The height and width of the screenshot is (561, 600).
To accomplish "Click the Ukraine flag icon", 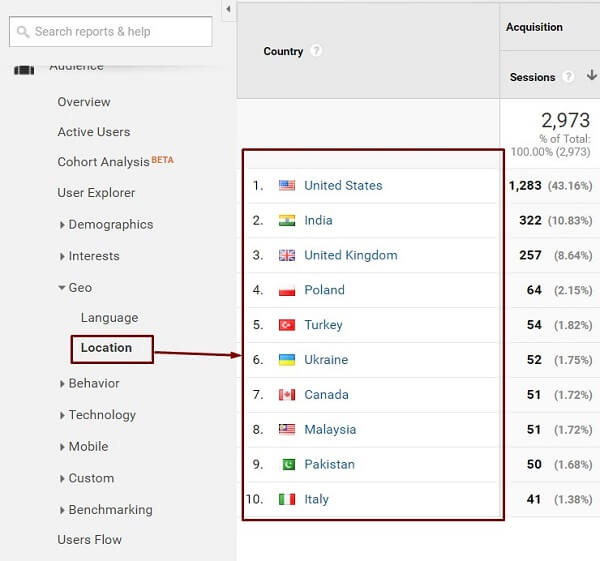I will point(287,360).
